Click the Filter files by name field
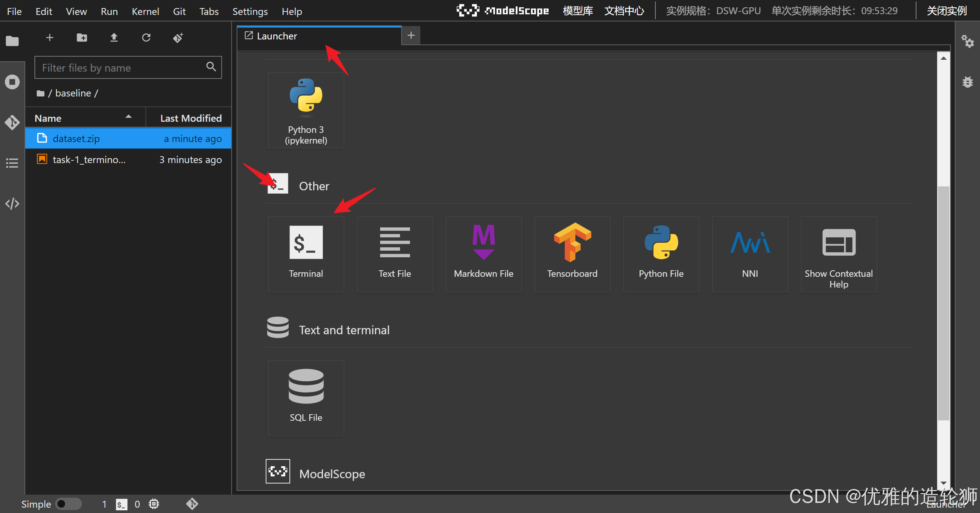The width and height of the screenshot is (980, 513). click(122, 68)
